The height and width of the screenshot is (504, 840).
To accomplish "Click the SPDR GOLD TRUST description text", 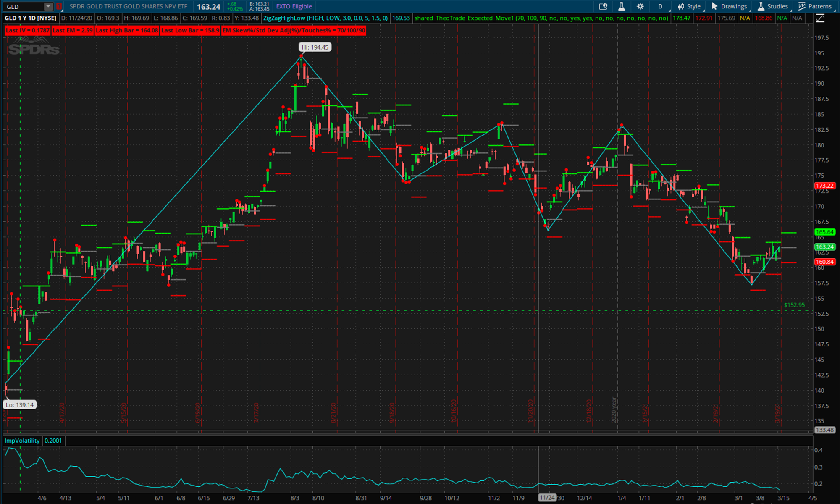I will pos(128,6).
